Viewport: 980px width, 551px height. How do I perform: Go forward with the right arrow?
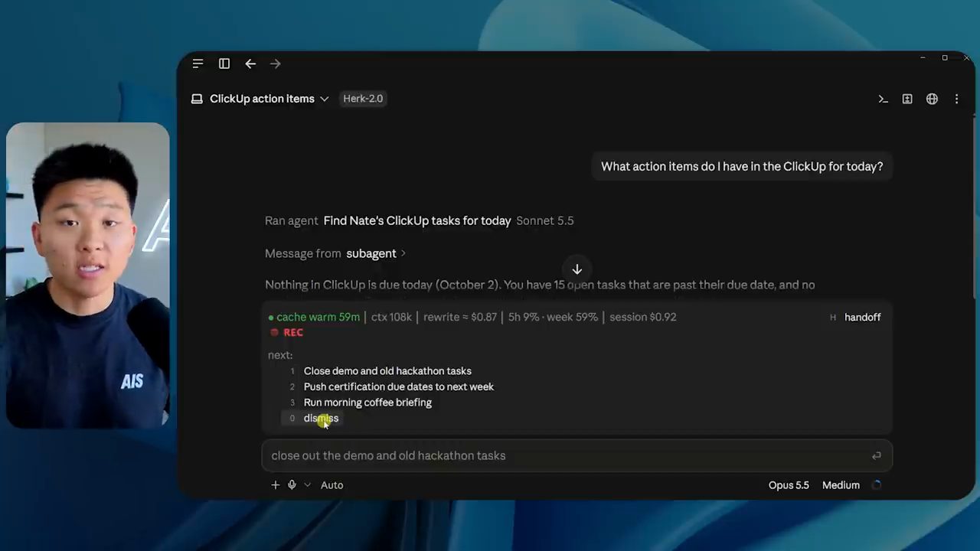click(x=276, y=64)
